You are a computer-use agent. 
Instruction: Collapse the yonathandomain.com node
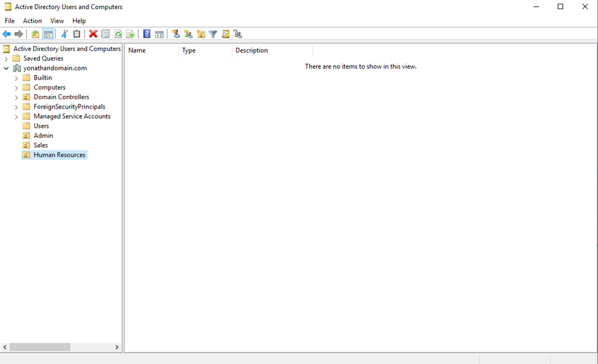[x=6, y=68]
